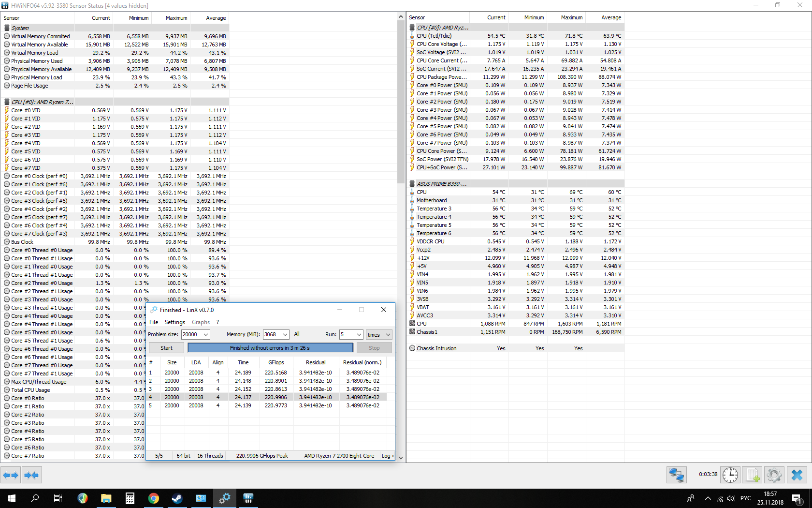The width and height of the screenshot is (812, 508).
Task: Select the CPU (Tctl/Tdie) sensor row
Action: pos(516,36)
